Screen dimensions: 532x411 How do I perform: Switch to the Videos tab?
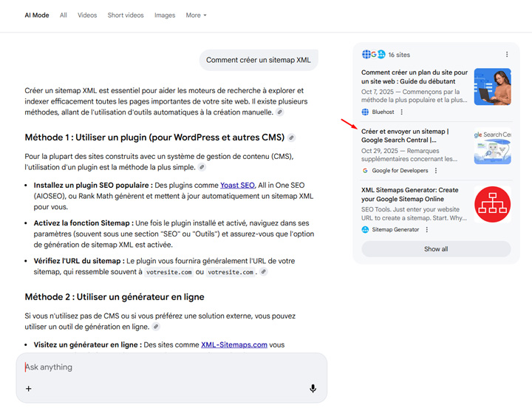click(87, 15)
